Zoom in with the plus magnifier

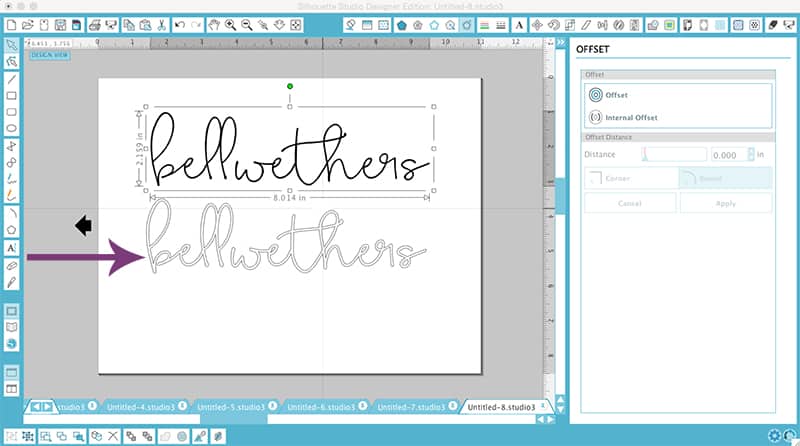pos(231,25)
